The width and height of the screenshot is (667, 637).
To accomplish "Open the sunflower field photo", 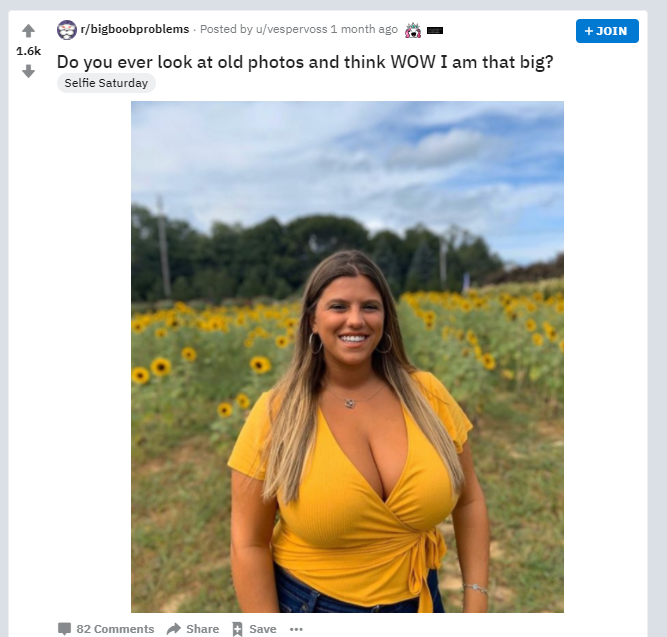I will 347,357.
